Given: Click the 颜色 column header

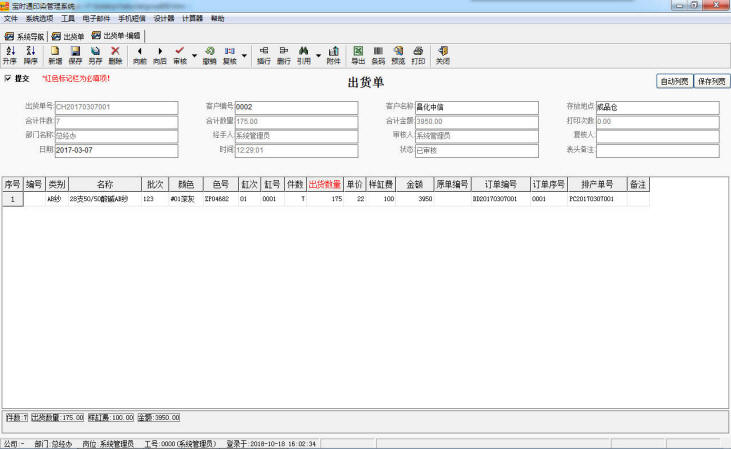Looking at the screenshot, I should (x=186, y=185).
